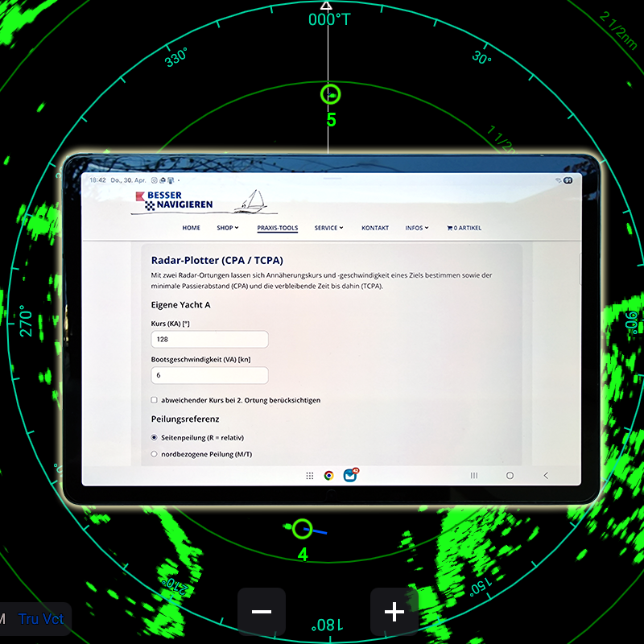Zoom in with the plus button
Screen dimensions: 644x644
pos(394,612)
